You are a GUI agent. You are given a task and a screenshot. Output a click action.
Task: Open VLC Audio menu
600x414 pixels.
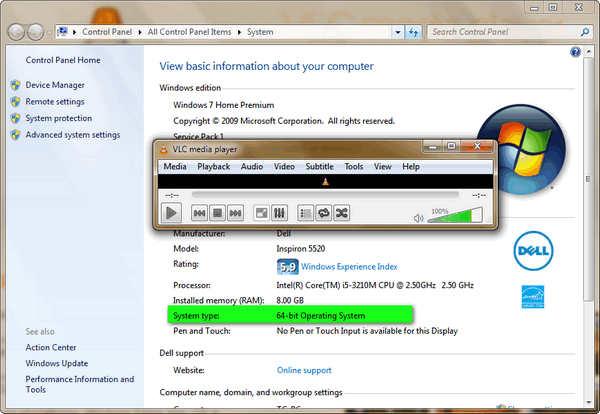pyautogui.click(x=252, y=166)
